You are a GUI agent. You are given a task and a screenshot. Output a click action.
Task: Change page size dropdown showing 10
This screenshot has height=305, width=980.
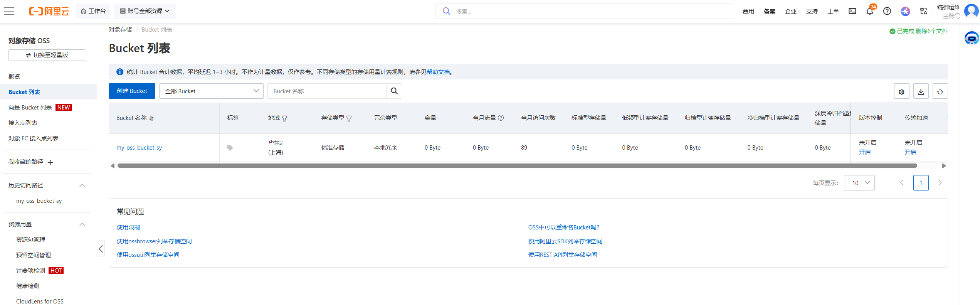pos(859,183)
